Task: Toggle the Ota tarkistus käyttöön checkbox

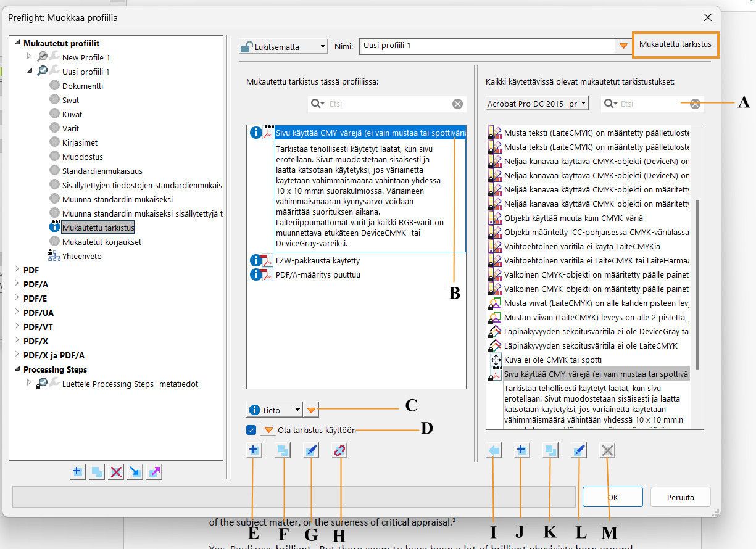Action: 251,430
